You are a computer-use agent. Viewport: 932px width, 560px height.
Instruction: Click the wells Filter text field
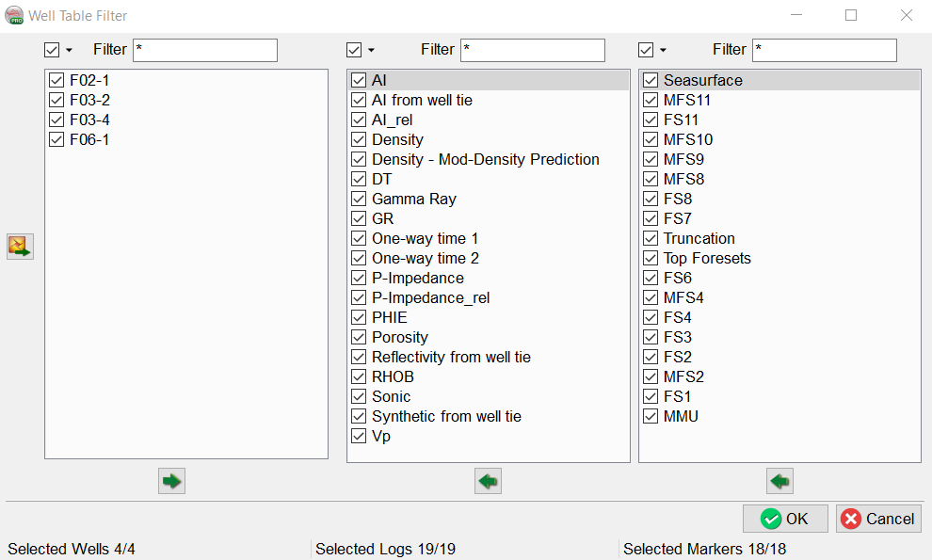point(205,50)
